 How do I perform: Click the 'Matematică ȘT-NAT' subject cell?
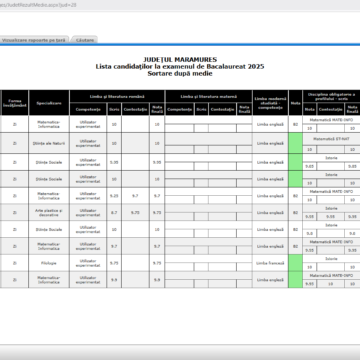coord(331,139)
